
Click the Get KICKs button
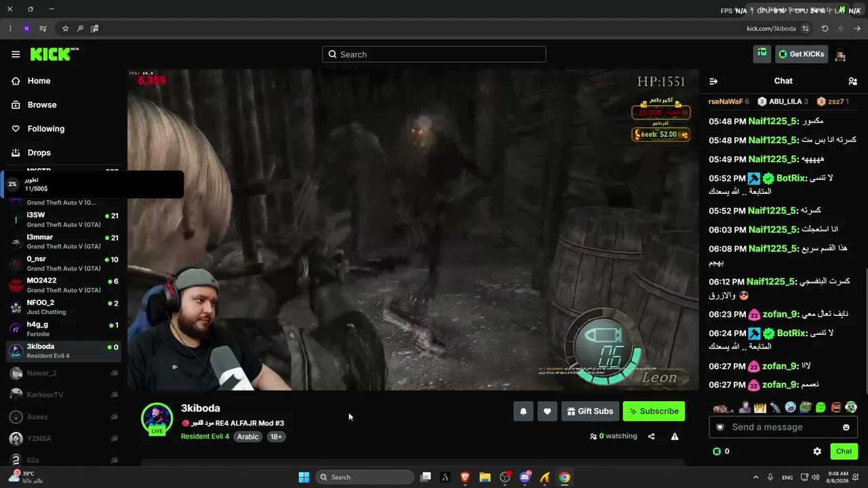click(x=802, y=54)
